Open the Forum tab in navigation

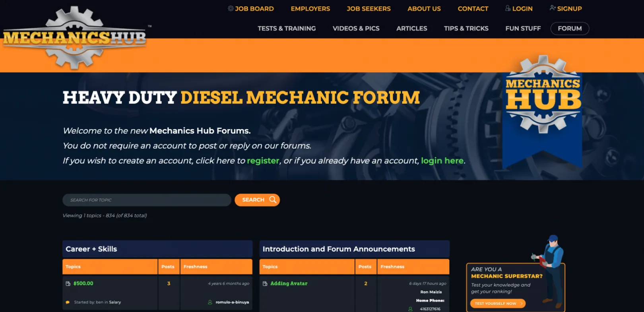(x=569, y=29)
